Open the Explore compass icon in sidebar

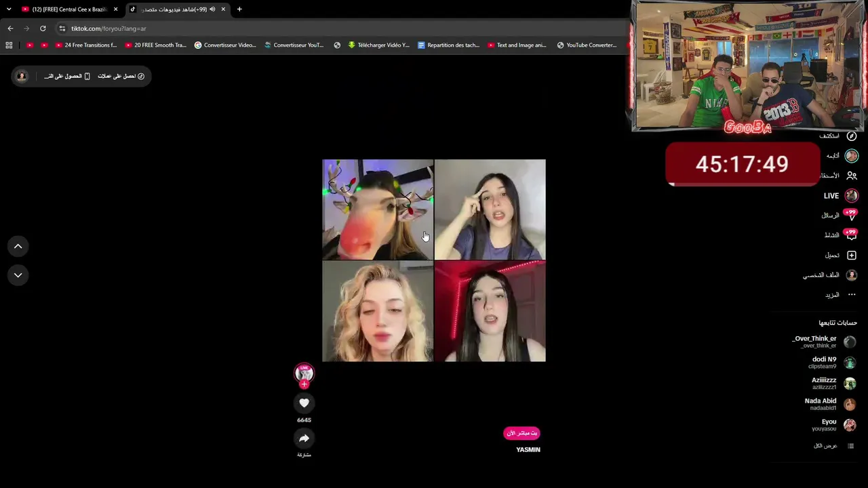click(852, 136)
